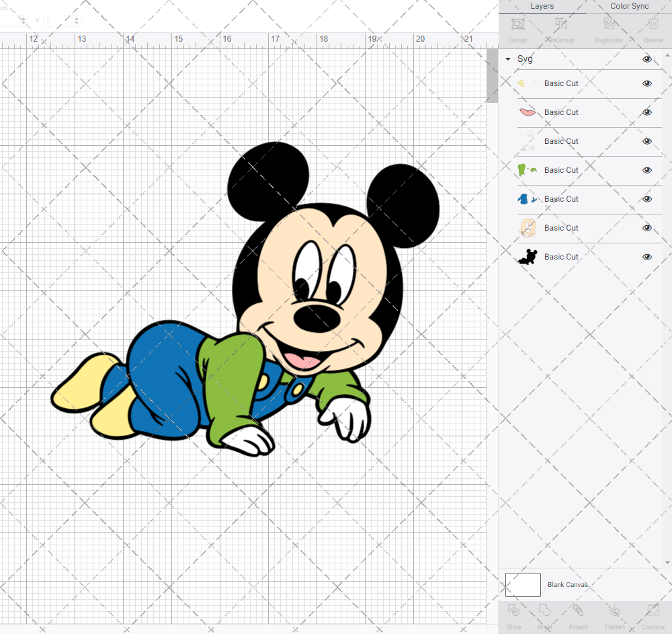Click the Duplicate icon

(609, 24)
